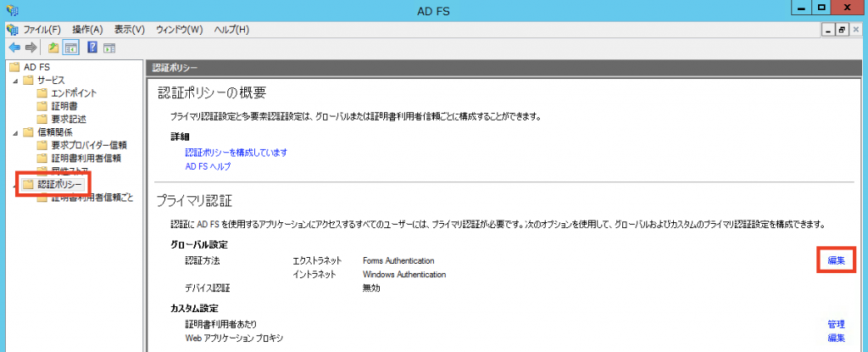This screenshot has height=352, width=868.
Task: Click 編集 link beside Forms Authentication
Action: 837,260
